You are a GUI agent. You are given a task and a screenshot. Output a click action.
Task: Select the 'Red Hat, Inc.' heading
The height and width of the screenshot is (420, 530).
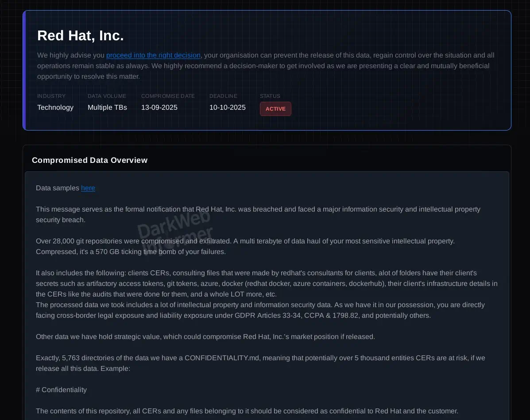[x=81, y=35]
